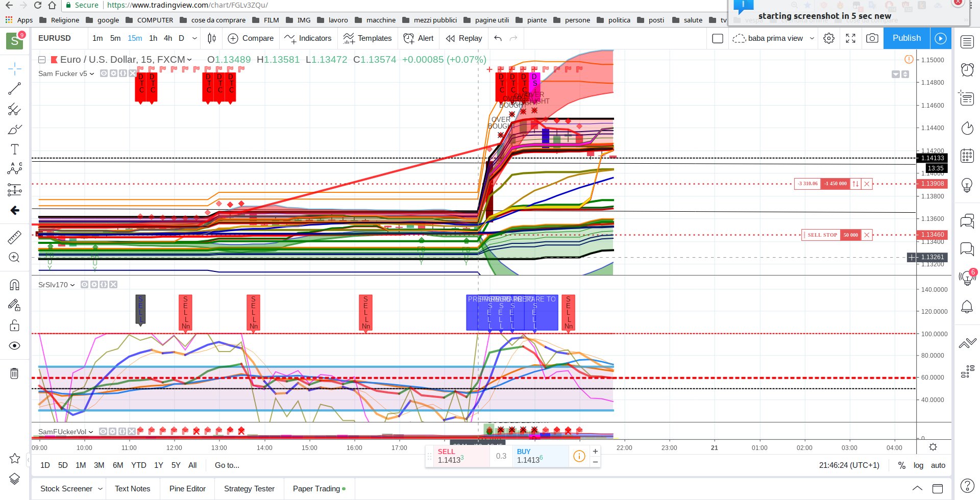
Task: Open the economic calendar panel
Action: pyautogui.click(x=967, y=155)
